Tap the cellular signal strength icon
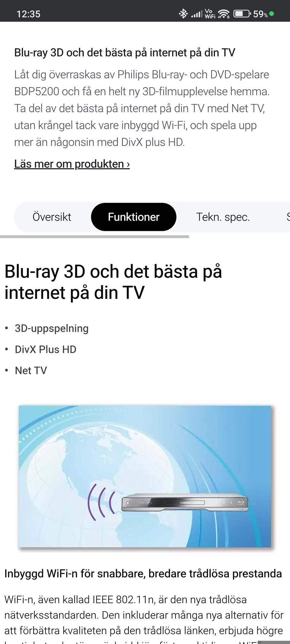Screen dimensions: 290x644 [196, 14]
